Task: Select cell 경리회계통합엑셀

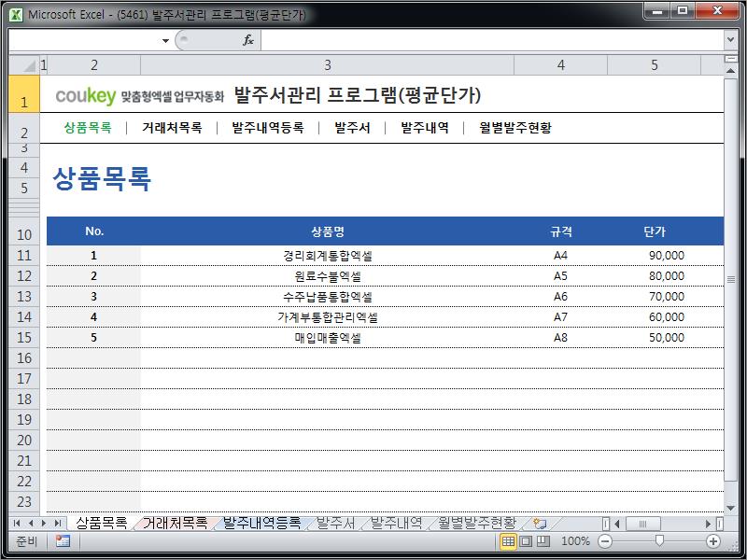Action: coord(328,256)
